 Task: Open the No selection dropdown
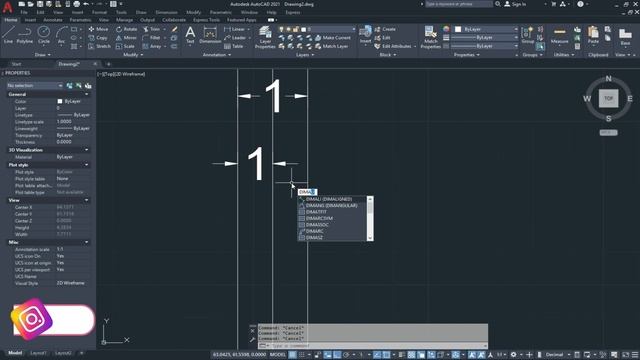[x=35, y=85]
